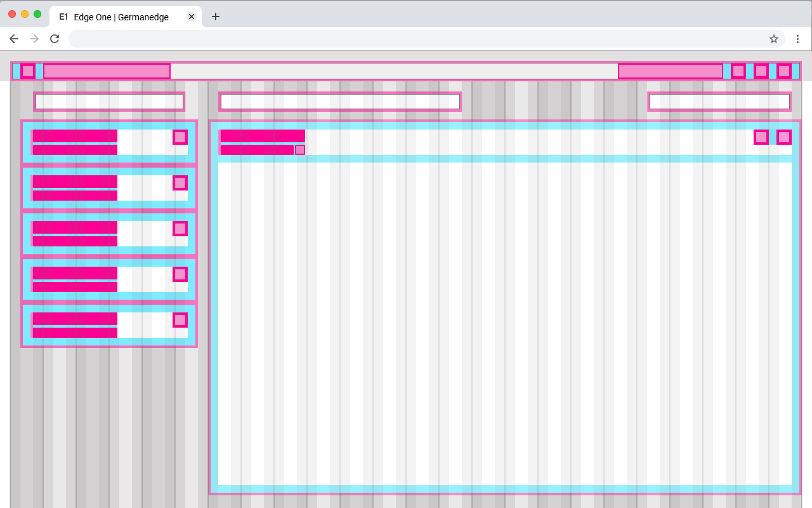Click the last square icon in the app header
The height and width of the screenshot is (508, 812).
(x=784, y=71)
